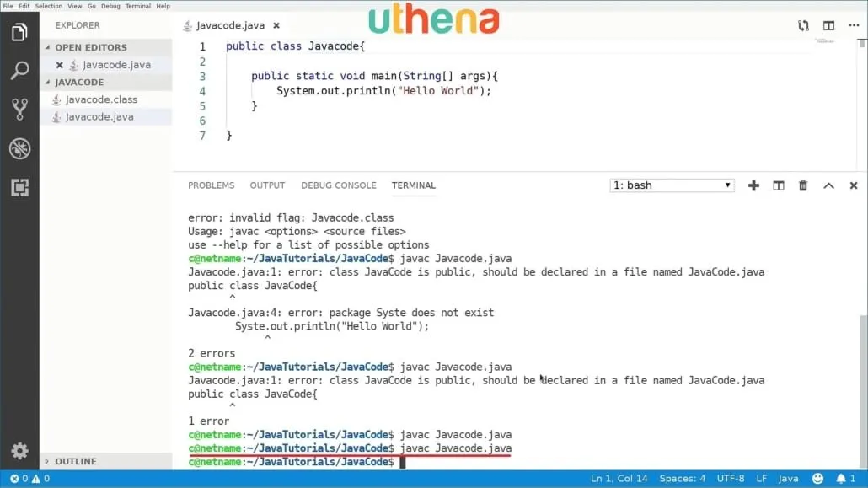Click the EXPLORER panel title
Screen dimensions: 868x488
click(x=78, y=25)
